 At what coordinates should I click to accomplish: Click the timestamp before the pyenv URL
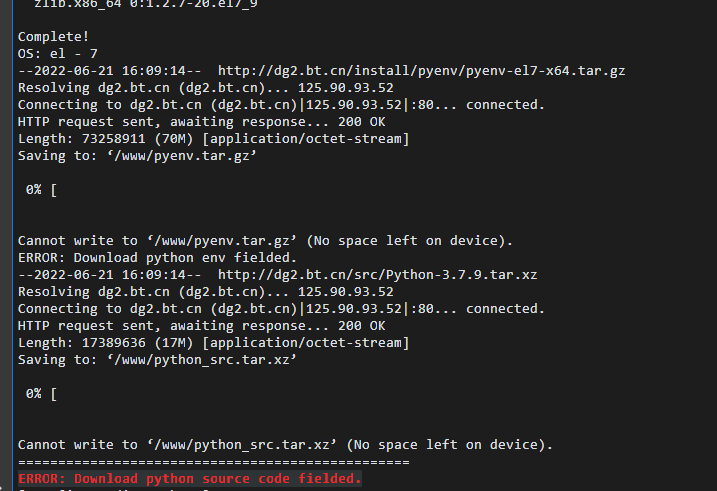[x=109, y=71]
